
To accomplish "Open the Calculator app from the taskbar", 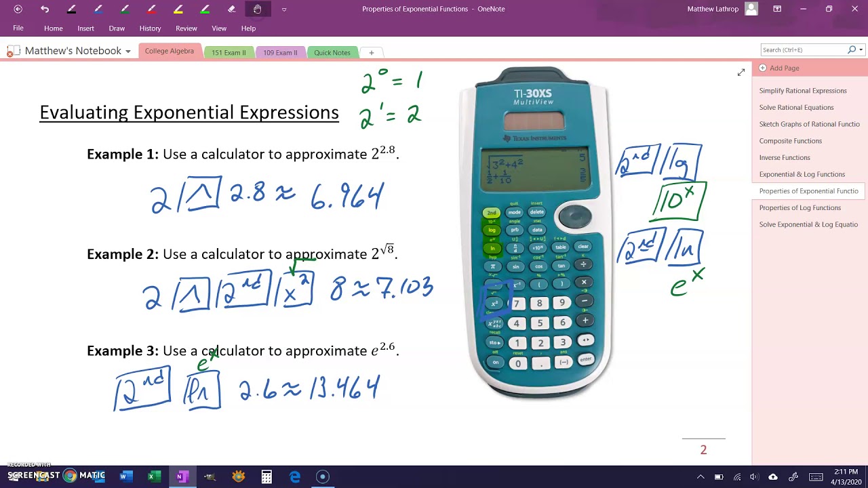I will pos(267,476).
